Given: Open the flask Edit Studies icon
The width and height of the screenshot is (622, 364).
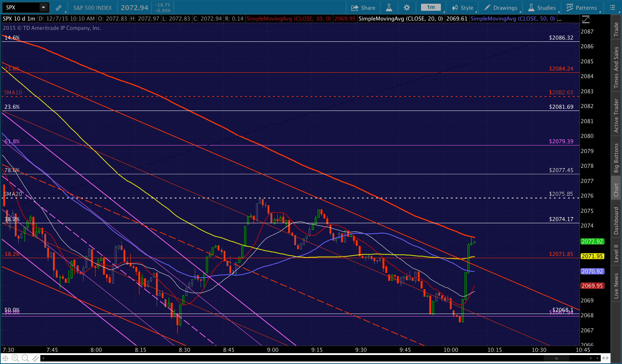Looking at the screenshot, I should click(x=389, y=8).
